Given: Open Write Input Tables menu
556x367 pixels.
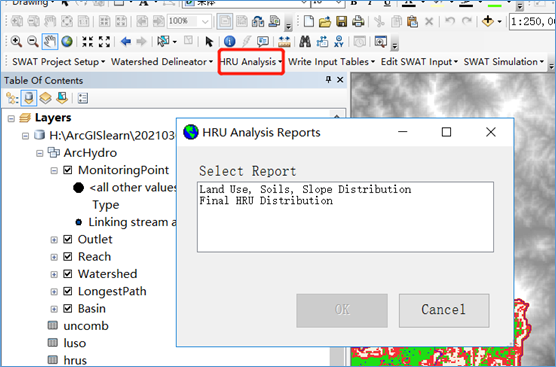Looking at the screenshot, I should click(x=331, y=62).
